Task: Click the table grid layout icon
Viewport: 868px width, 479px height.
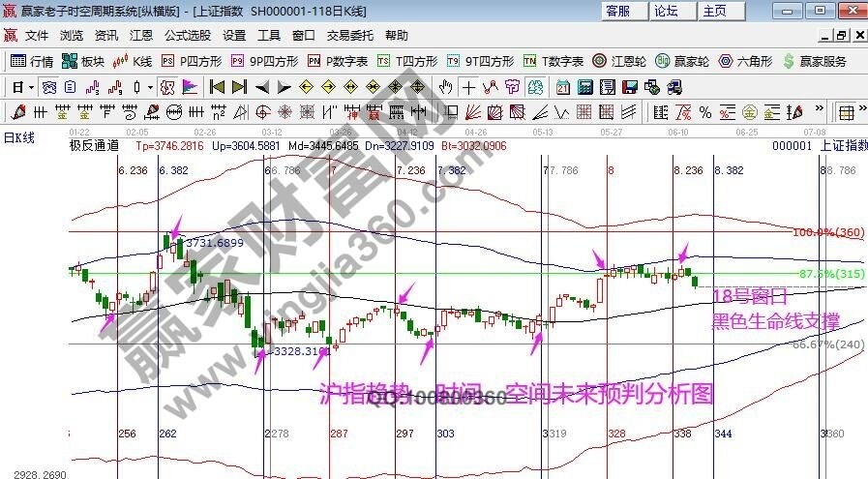Action: coord(847,112)
